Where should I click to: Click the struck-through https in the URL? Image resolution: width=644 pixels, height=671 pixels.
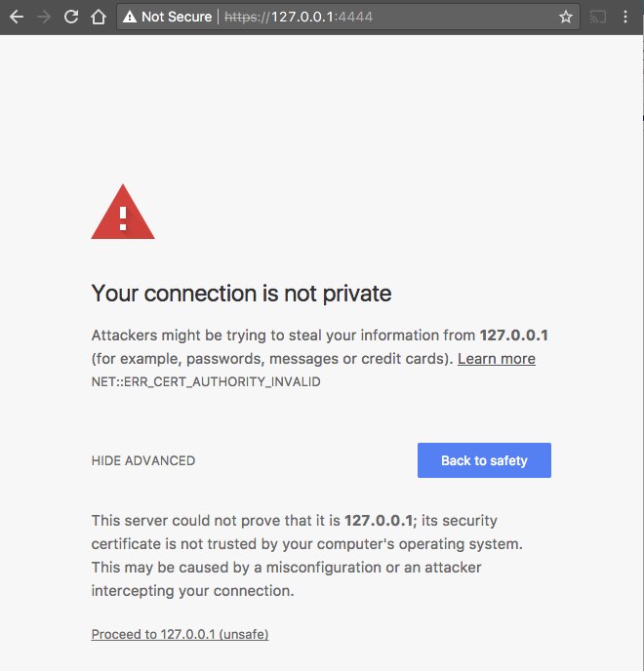point(246,17)
